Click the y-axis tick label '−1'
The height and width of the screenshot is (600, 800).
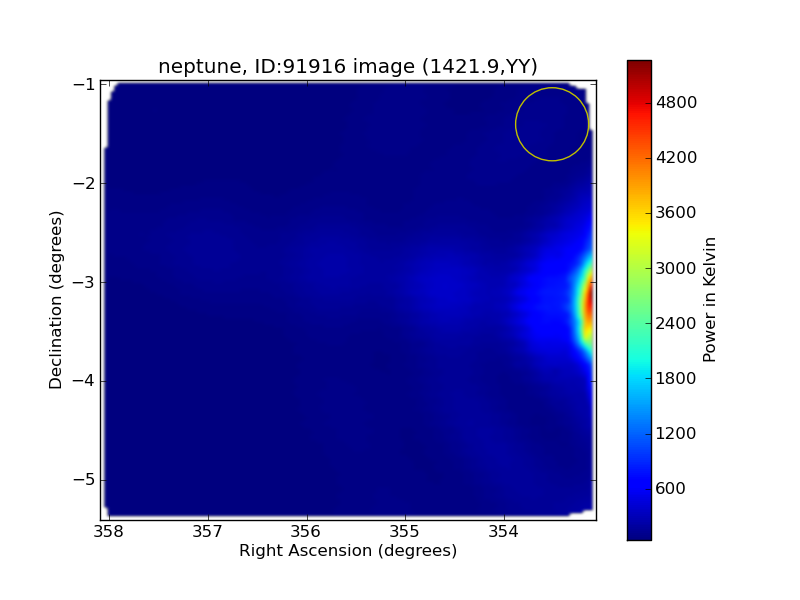84,84
